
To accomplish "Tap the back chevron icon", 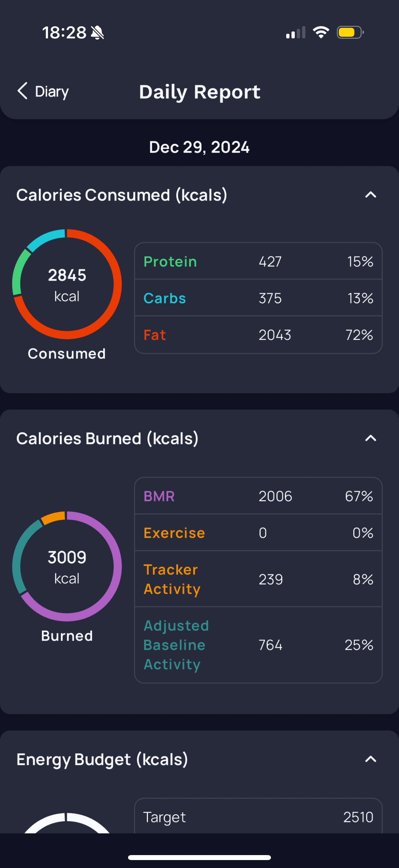I will (22, 91).
